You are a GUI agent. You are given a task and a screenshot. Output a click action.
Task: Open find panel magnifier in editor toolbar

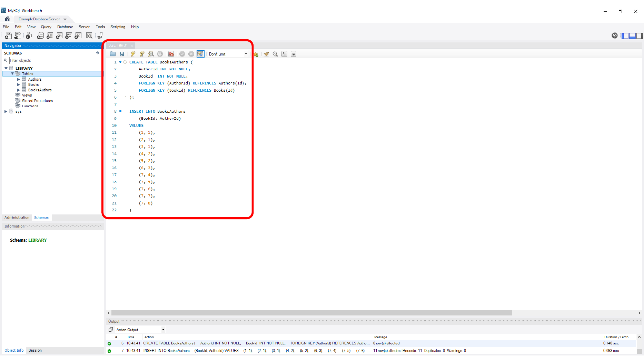click(x=275, y=54)
